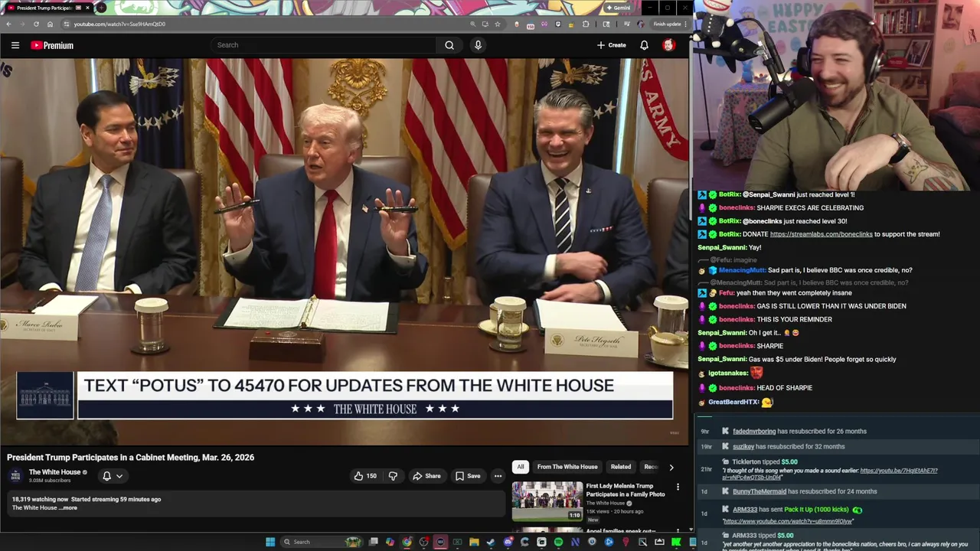
Task: Bookmark this page with the star
Action: (498, 24)
